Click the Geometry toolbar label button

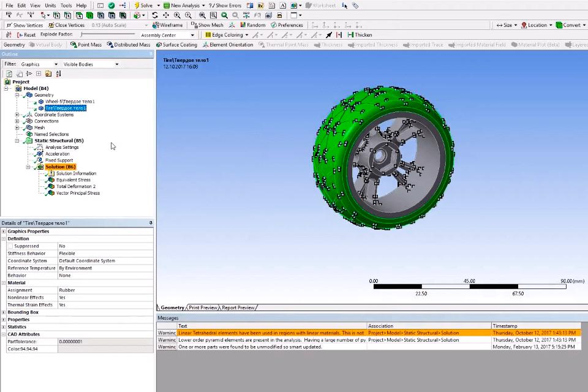coord(14,45)
